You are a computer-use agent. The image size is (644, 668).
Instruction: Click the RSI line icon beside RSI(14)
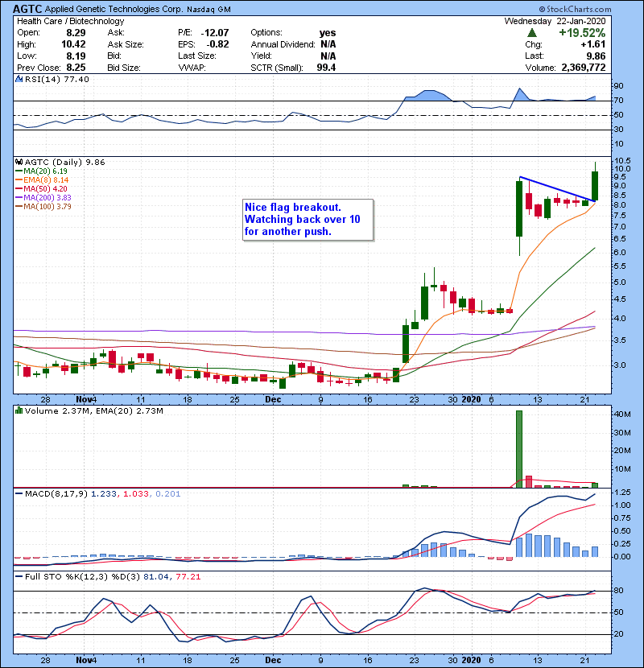tap(19, 79)
